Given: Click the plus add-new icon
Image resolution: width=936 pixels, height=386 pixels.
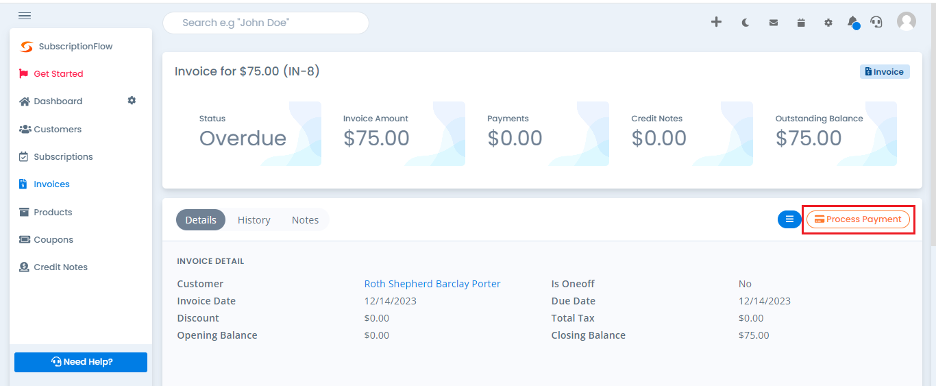Looking at the screenshot, I should coord(716,22).
